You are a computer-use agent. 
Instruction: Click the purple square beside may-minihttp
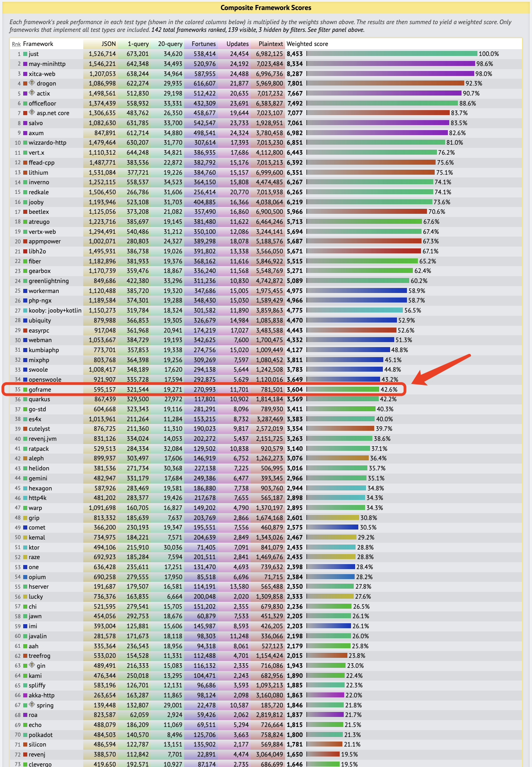click(25, 64)
